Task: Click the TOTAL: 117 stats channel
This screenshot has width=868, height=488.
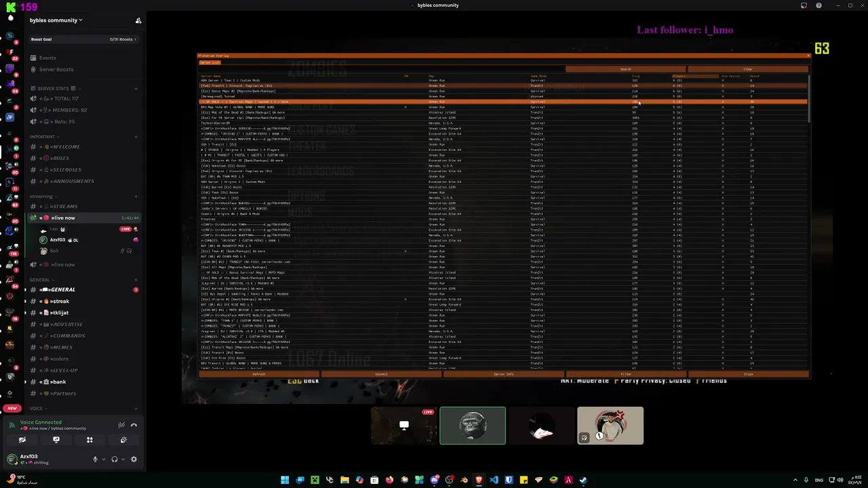Action: (x=84, y=98)
